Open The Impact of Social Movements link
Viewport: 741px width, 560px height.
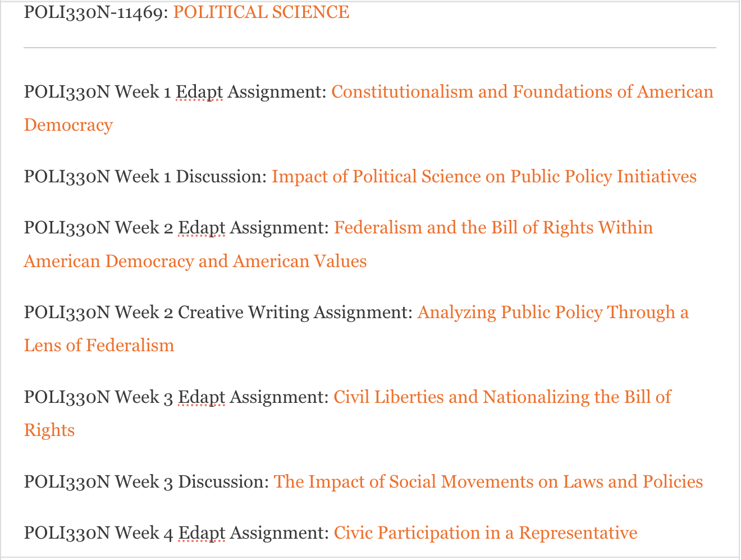488,481
